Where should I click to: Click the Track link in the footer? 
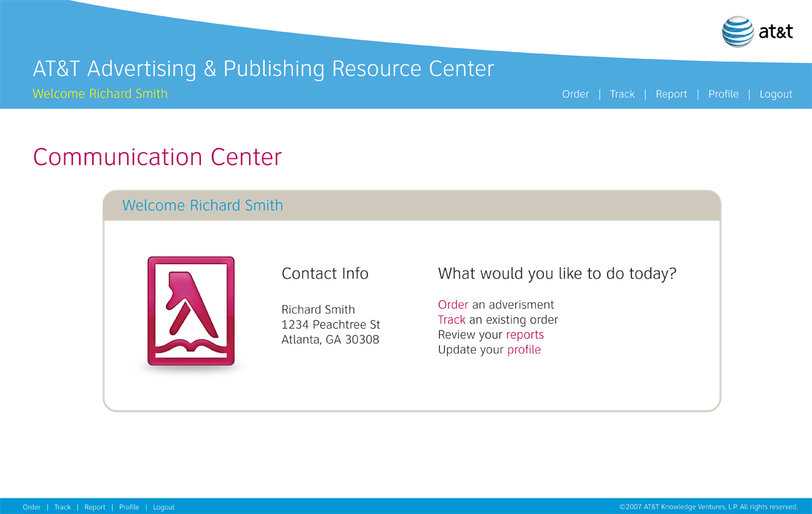point(62,507)
